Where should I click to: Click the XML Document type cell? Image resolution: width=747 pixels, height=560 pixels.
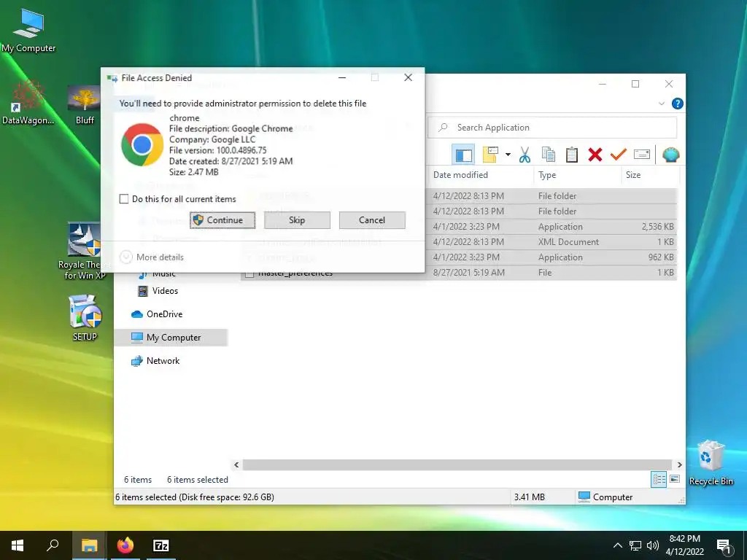click(568, 242)
